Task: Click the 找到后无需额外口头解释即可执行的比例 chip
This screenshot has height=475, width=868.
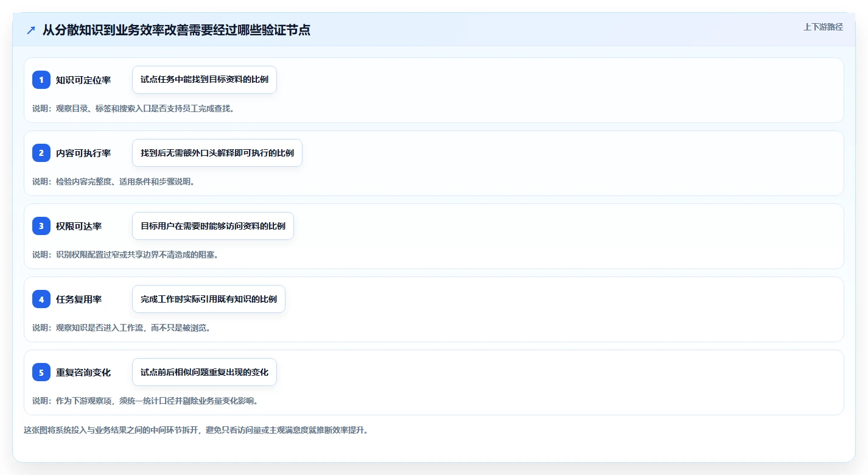Action: pos(217,153)
